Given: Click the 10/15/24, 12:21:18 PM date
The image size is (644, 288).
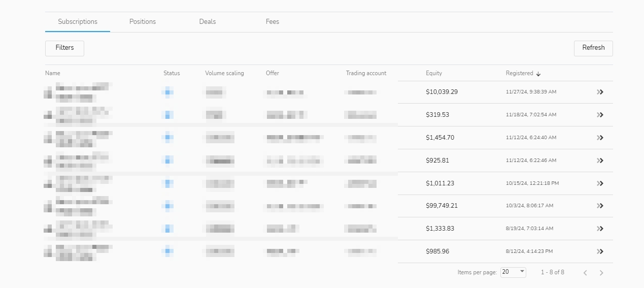Looking at the screenshot, I should tap(532, 183).
